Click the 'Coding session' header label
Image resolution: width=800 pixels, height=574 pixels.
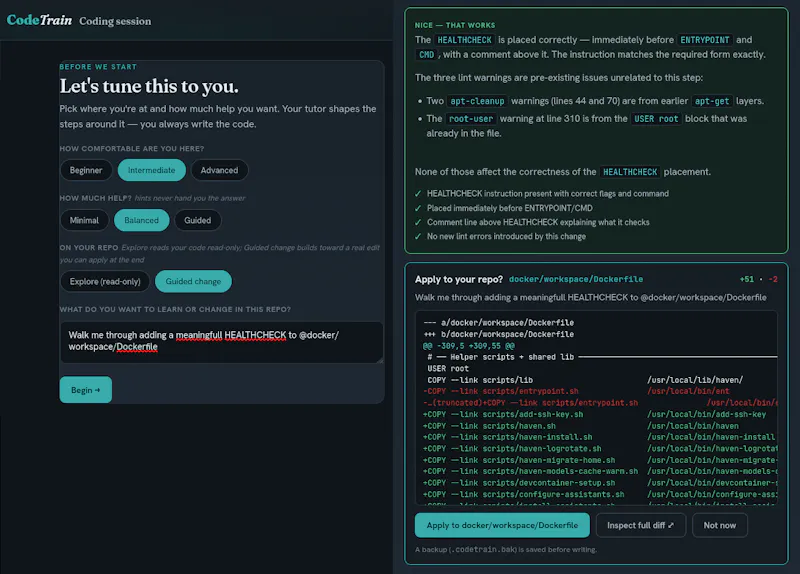pos(115,21)
